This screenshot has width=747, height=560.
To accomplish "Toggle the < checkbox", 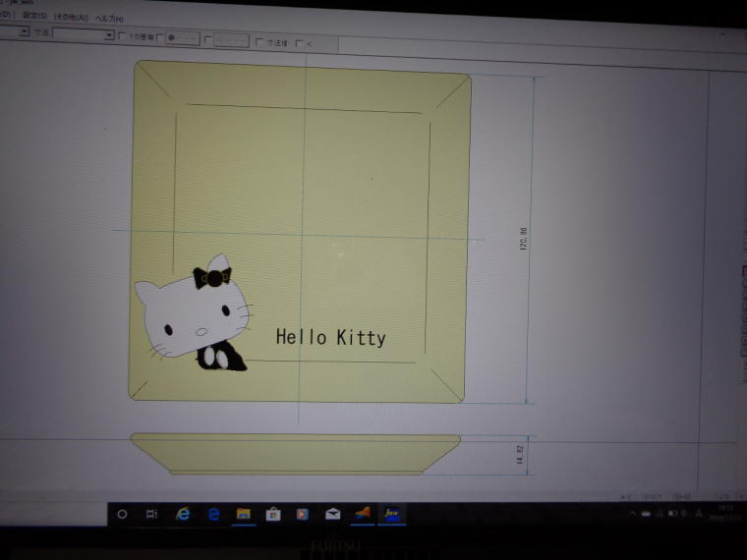I will 299,43.
